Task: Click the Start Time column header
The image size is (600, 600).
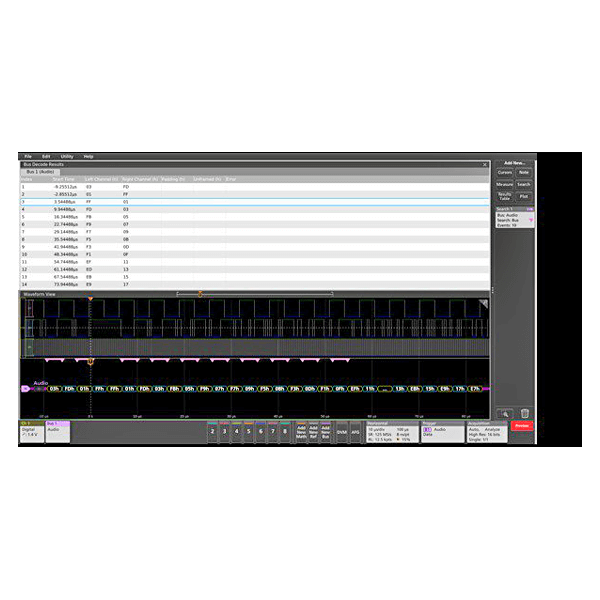Action: [64, 179]
